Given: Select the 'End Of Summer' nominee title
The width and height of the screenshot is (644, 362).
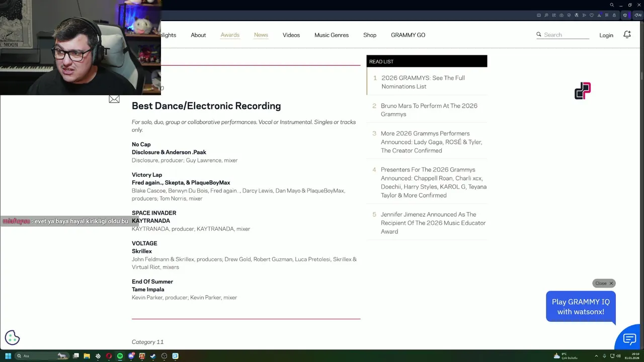Looking at the screenshot, I should coord(152,282).
